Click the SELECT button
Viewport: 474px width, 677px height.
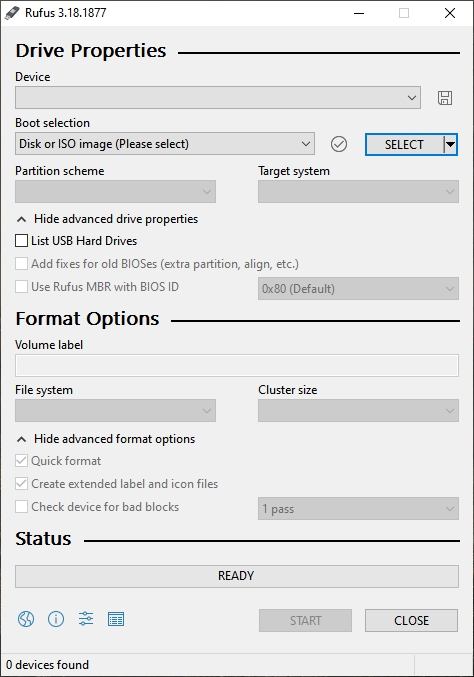point(404,145)
